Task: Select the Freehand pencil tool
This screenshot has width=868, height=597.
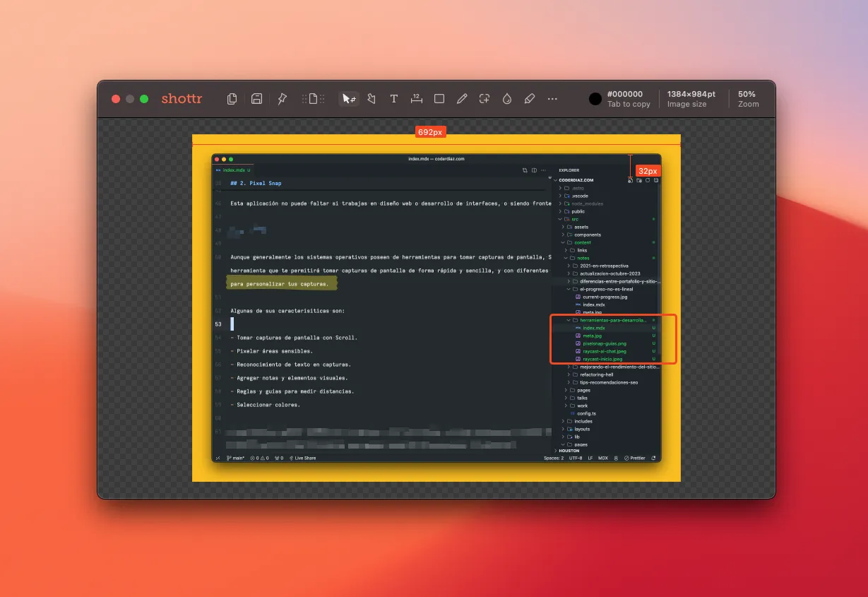Action: tap(462, 99)
